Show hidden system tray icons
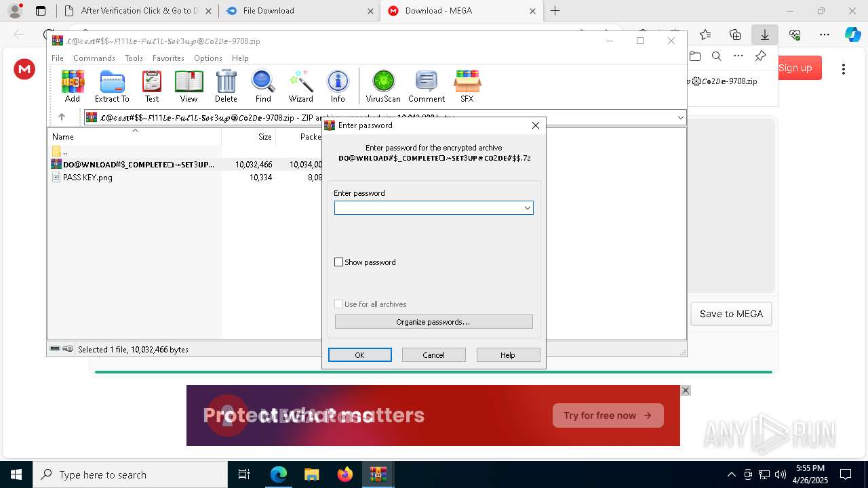The width and height of the screenshot is (868, 488). (x=731, y=474)
